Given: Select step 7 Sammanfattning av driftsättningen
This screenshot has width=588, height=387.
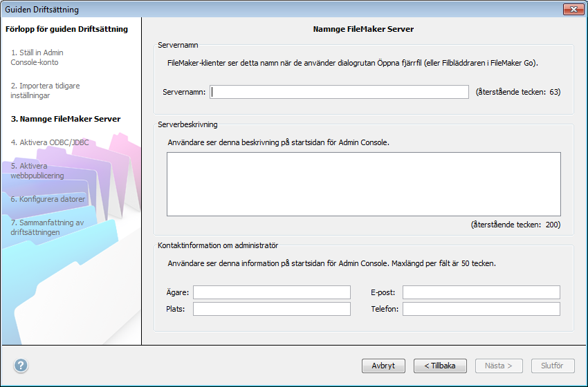Looking at the screenshot, I should click(47, 227).
